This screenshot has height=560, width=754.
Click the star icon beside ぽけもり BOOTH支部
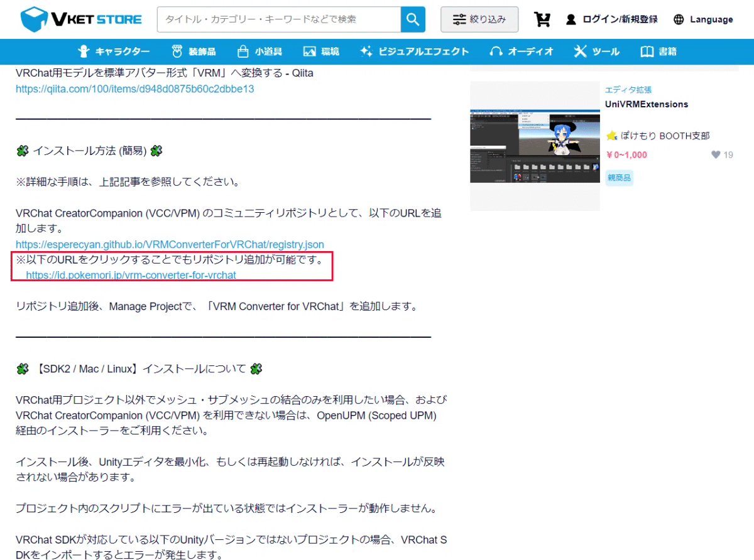(611, 136)
